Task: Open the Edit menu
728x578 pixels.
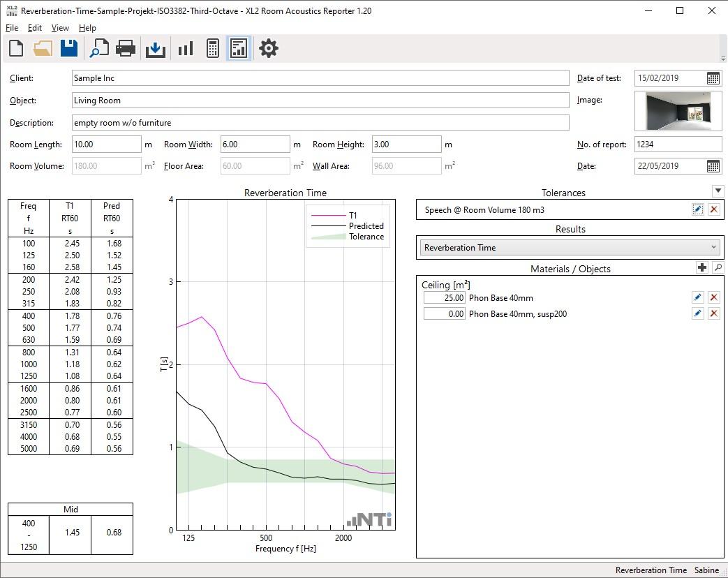Action: click(x=35, y=28)
